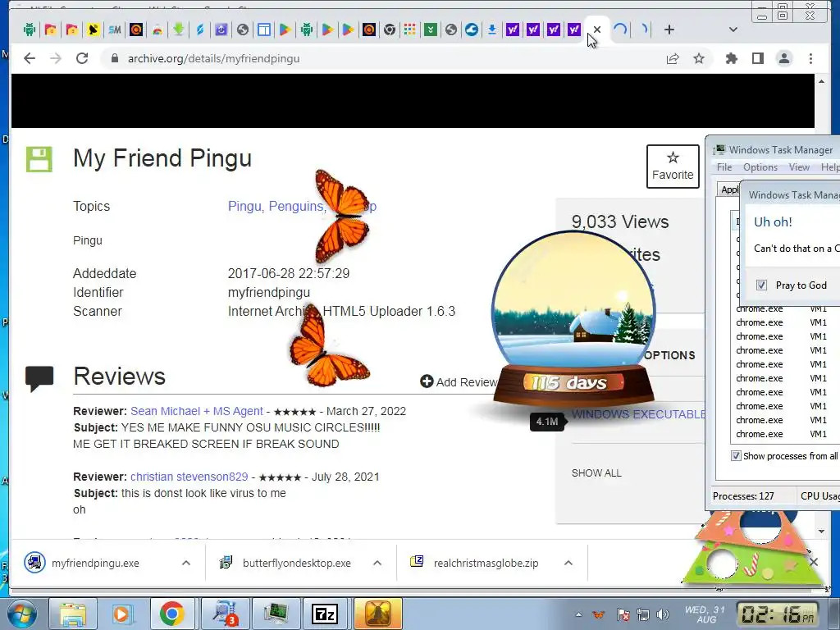Click the page scrollbar up arrow
Viewport: 840px width, 630px height.
(x=821, y=81)
